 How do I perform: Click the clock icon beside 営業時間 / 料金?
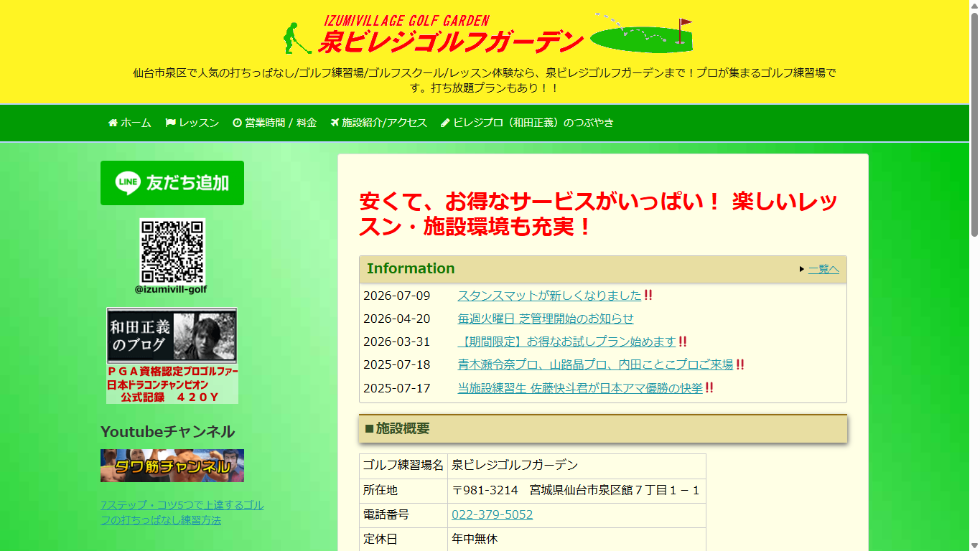tap(238, 123)
